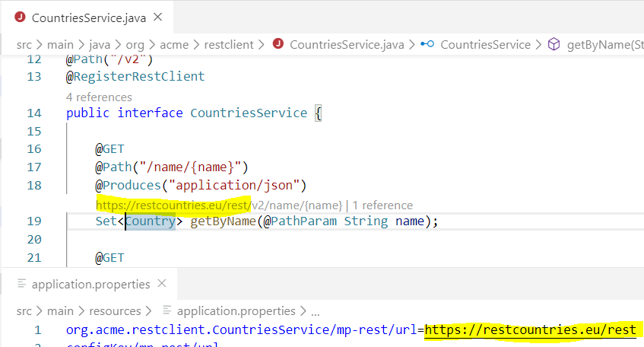Click the restcountries.eu URL code lens above getByName
The width and height of the screenshot is (644, 347).
click(219, 205)
